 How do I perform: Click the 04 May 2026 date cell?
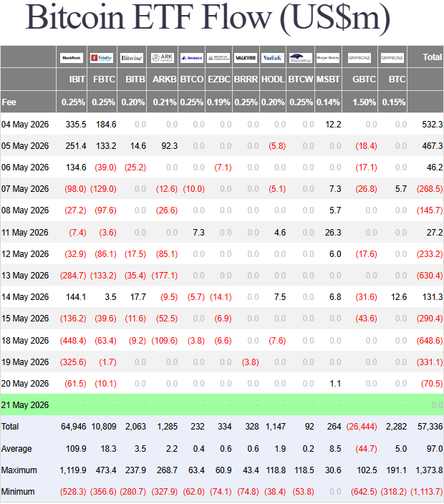click(25, 125)
